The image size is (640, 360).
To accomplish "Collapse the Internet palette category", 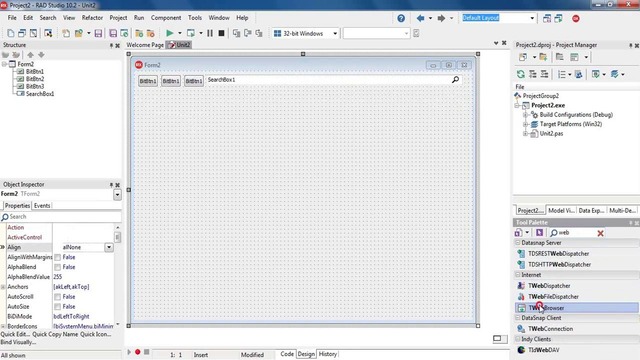I will [518, 275].
